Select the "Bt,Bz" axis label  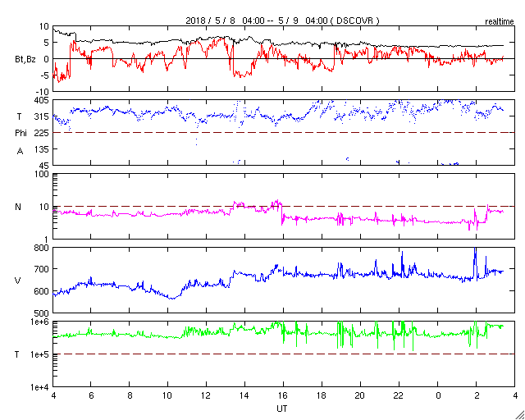25,61
